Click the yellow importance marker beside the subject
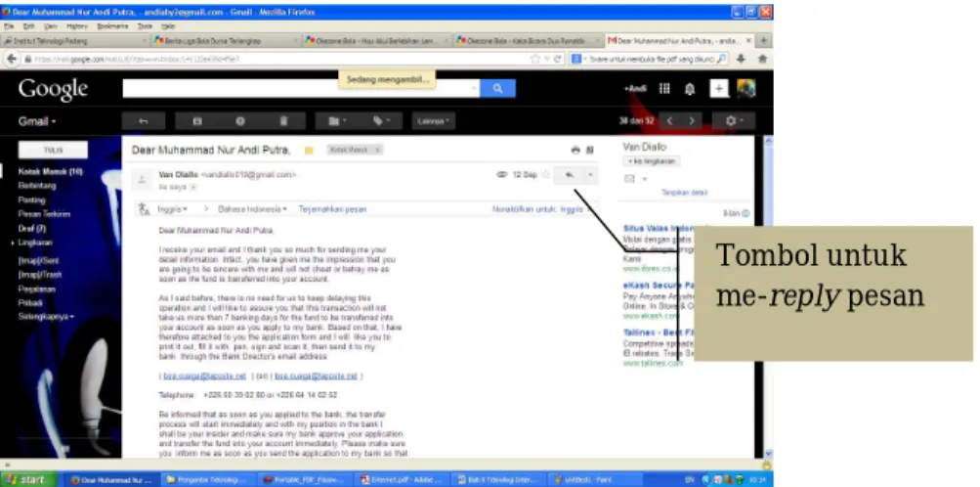Viewport: 980px width, 487px height. (x=308, y=150)
